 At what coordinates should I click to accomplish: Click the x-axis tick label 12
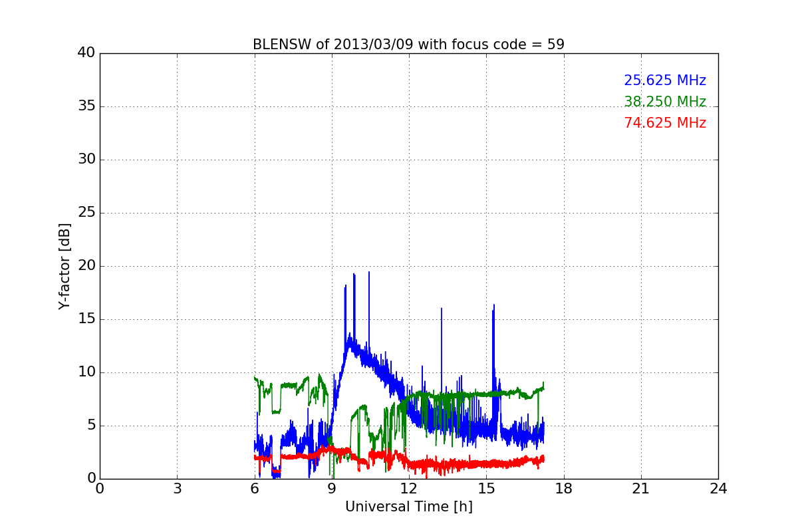409,489
